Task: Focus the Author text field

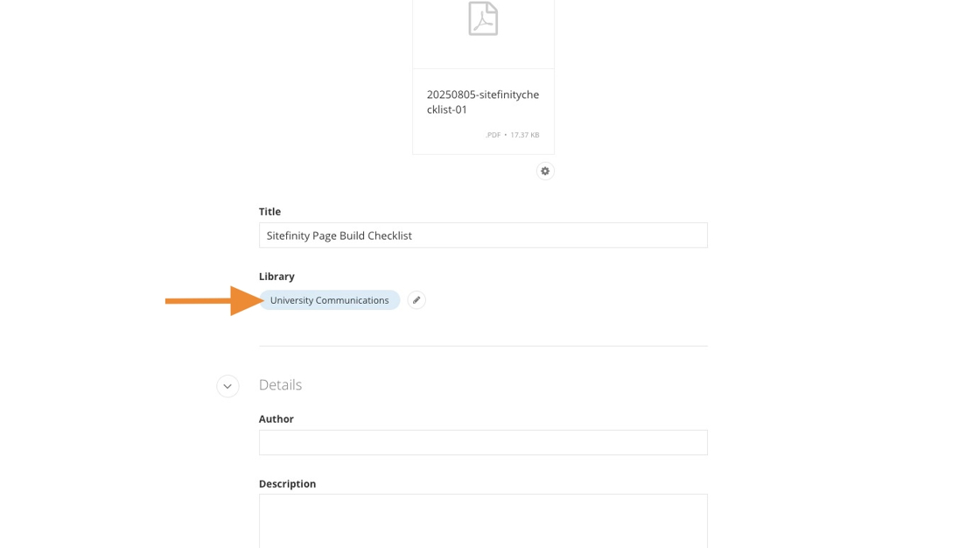Action: tap(483, 442)
